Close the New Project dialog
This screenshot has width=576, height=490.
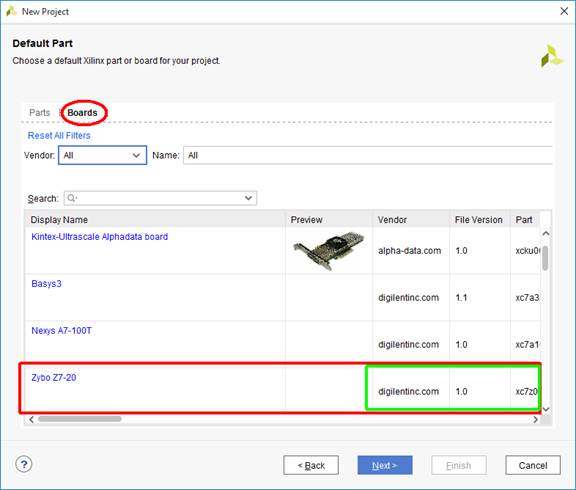click(564, 11)
